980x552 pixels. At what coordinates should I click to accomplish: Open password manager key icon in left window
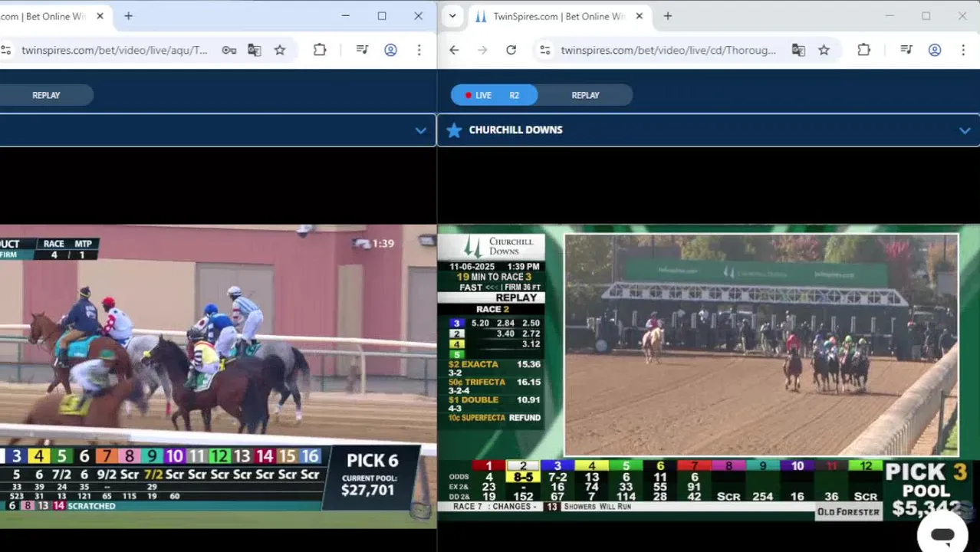(229, 50)
